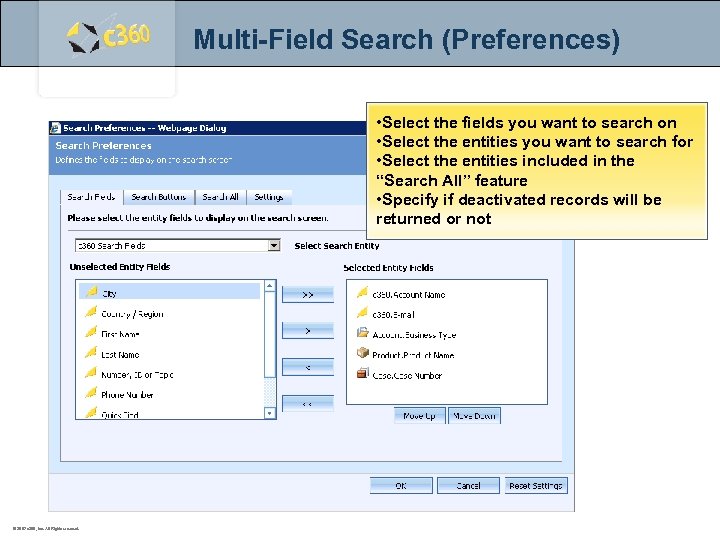Click the move selected right > button
720x540 pixels.
(x=308, y=331)
